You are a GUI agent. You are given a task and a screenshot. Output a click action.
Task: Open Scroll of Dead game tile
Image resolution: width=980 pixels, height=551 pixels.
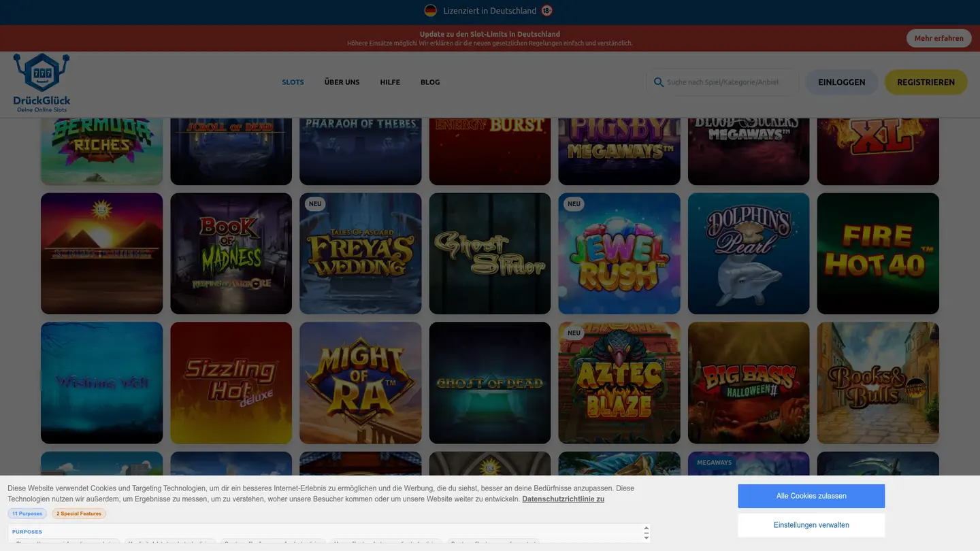(x=231, y=150)
